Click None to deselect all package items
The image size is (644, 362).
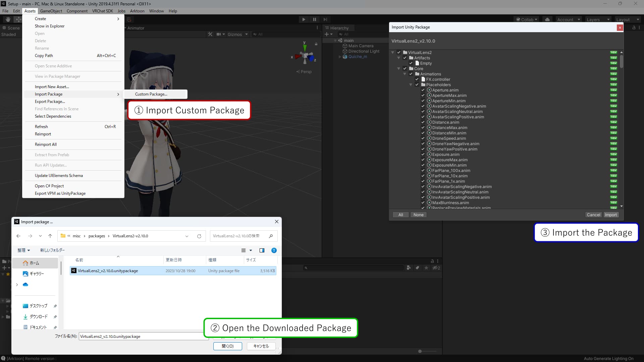coord(418,215)
